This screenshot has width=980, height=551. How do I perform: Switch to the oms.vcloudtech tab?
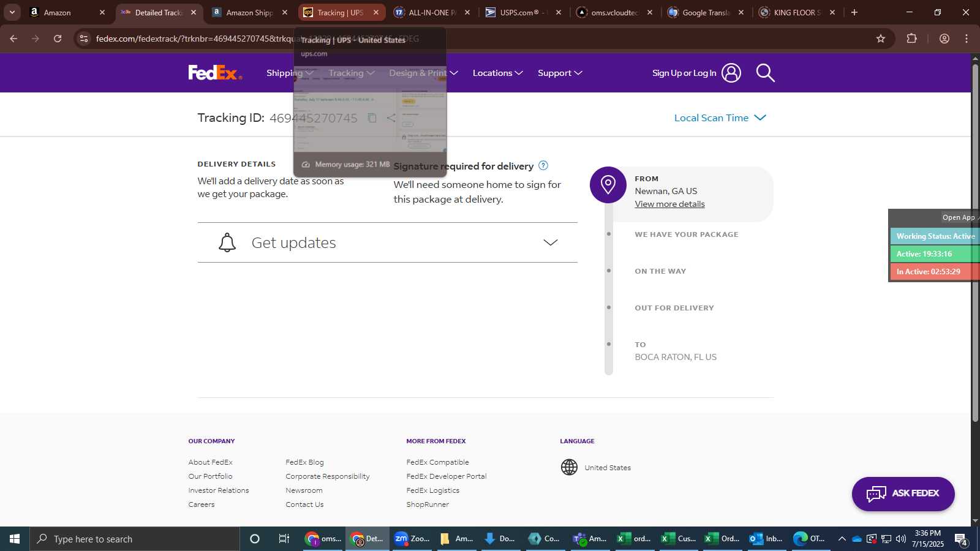tap(614, 12)
